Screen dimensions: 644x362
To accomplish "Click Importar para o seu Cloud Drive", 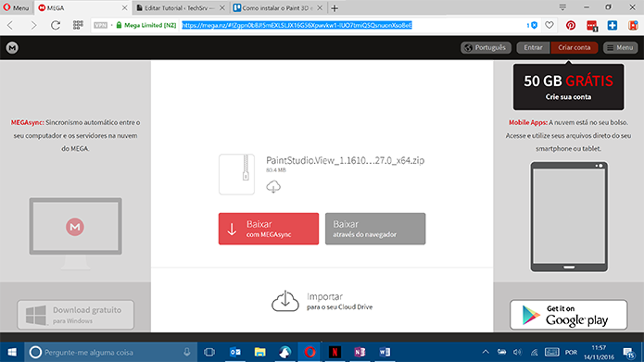I will tap(322, 301).
